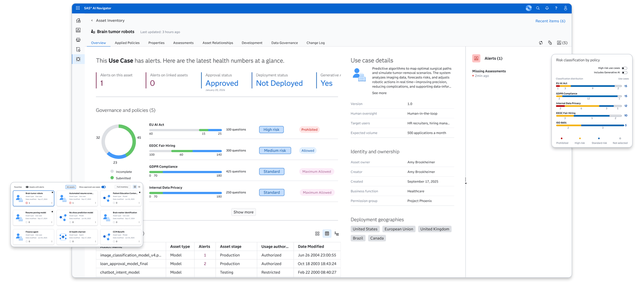Viewport: 644px width, 282px height.
Task: Toggle Show approved use cases switch
Action: click(103, 187)
